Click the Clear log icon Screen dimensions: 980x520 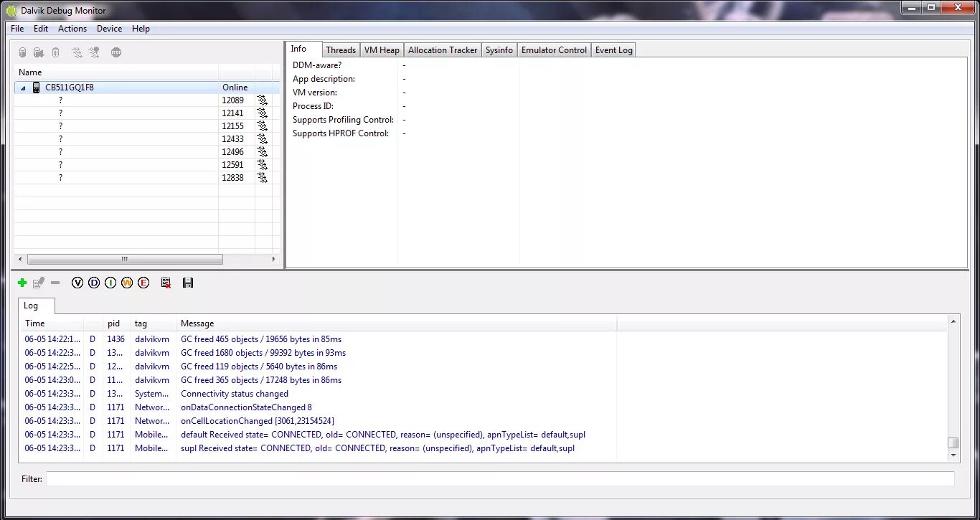pos(166,283)
